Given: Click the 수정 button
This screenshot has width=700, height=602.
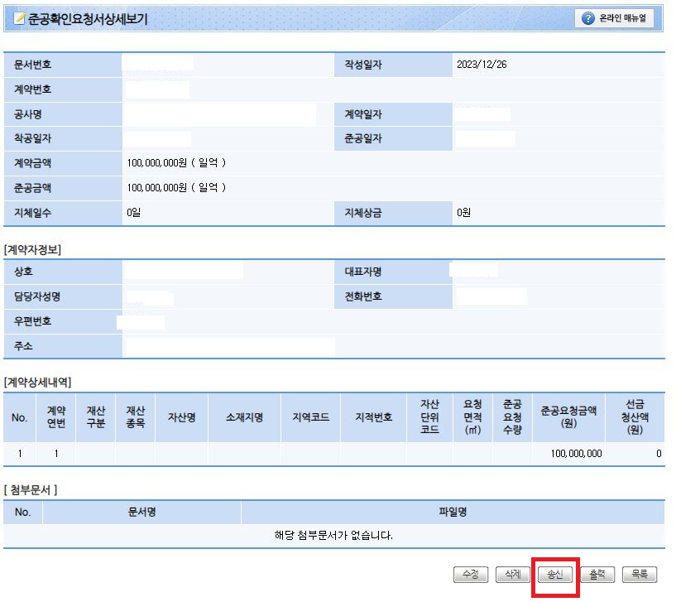Looking at the screenshot, I should [471, 575].
